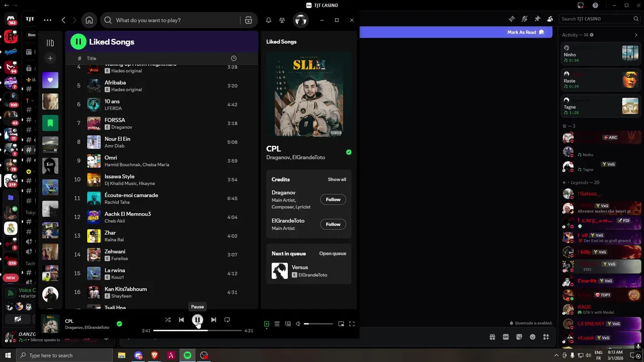
Task: Collapse Your Library icon in Spotify sidebar
Action: pyautogui.click(x=50, y=43)
